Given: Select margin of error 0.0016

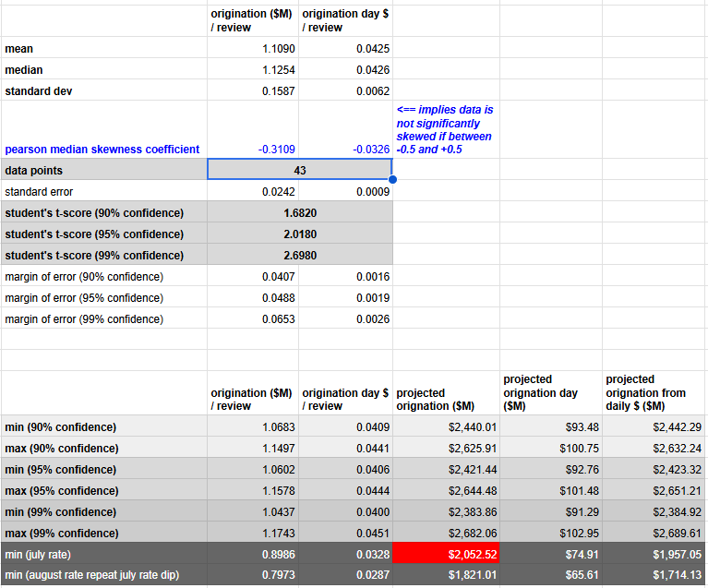Looking at the screenshot, I should (373, 276).
